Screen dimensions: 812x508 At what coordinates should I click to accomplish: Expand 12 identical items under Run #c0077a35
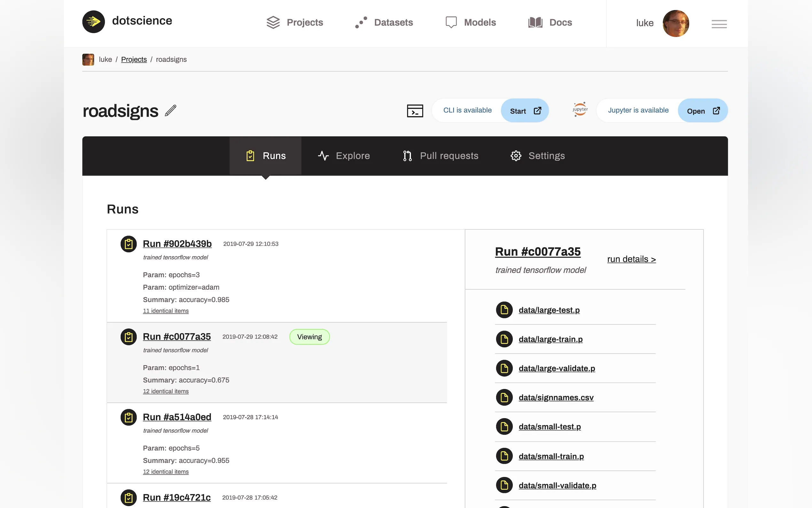[x=166, y=391]
